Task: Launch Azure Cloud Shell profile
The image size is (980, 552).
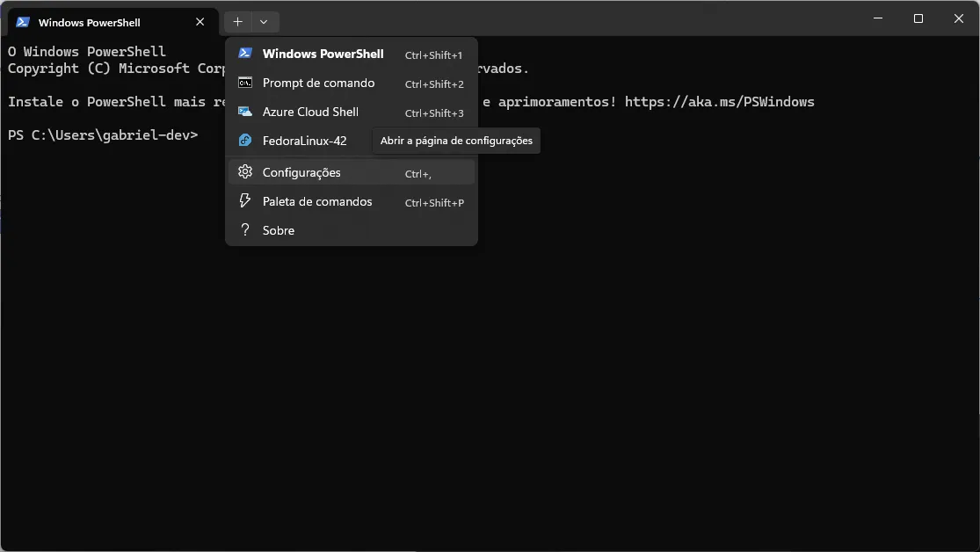Action: tap(352, 112)
